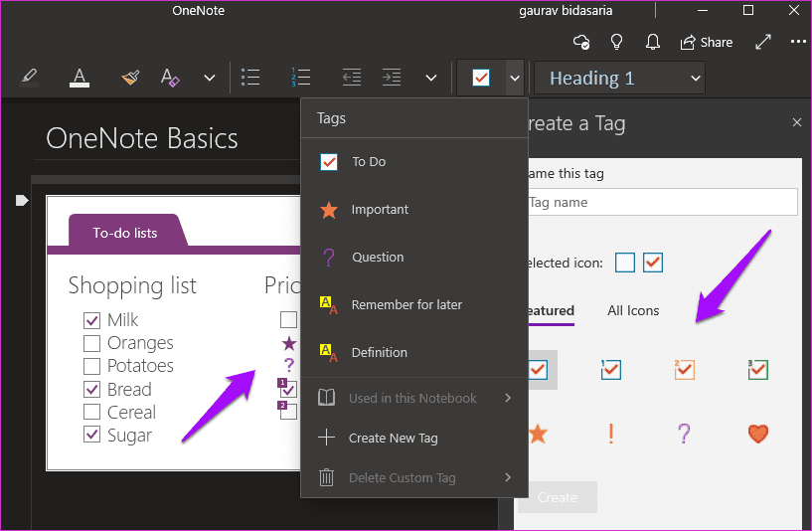Viewport: 812px width, 531px height.
Task: Pick the orange priority 2 checkbox icon
Action: (x=684, y=369)
